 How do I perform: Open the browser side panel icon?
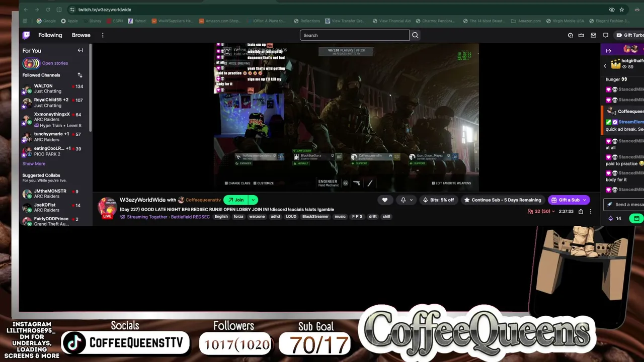click(59, 10)
